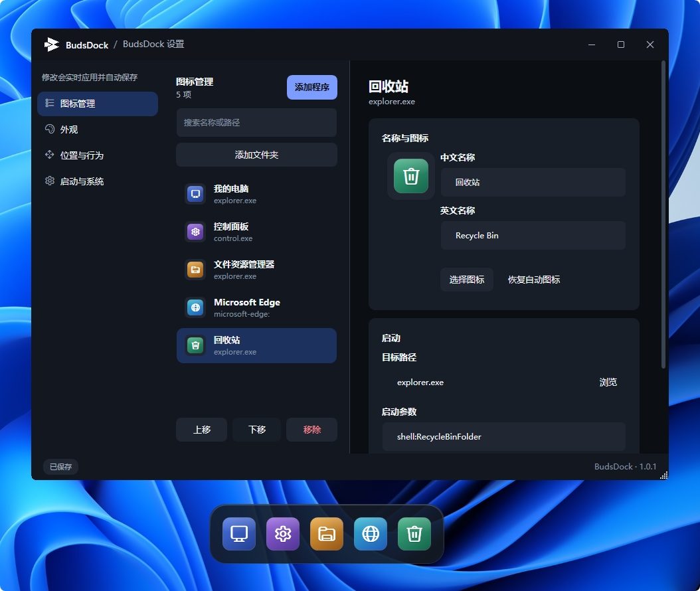This screenshot has height=591, width=700.
Task: Click the list icon beside 图标管理
Action: pos(50,103)
